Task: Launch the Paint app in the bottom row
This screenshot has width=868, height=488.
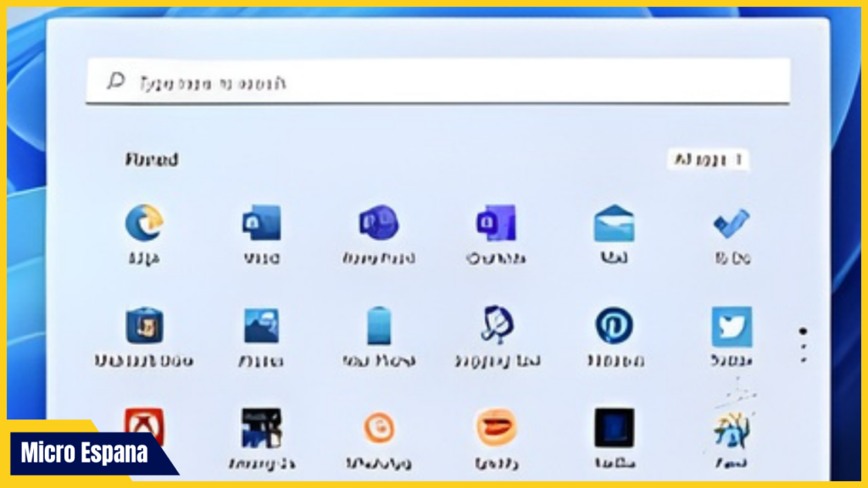Action: pos(731,428)
